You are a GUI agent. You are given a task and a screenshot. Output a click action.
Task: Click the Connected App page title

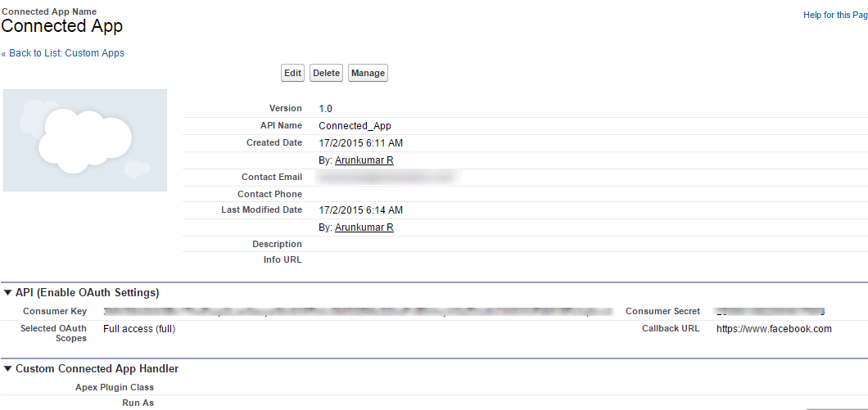[x=62, y=26]
